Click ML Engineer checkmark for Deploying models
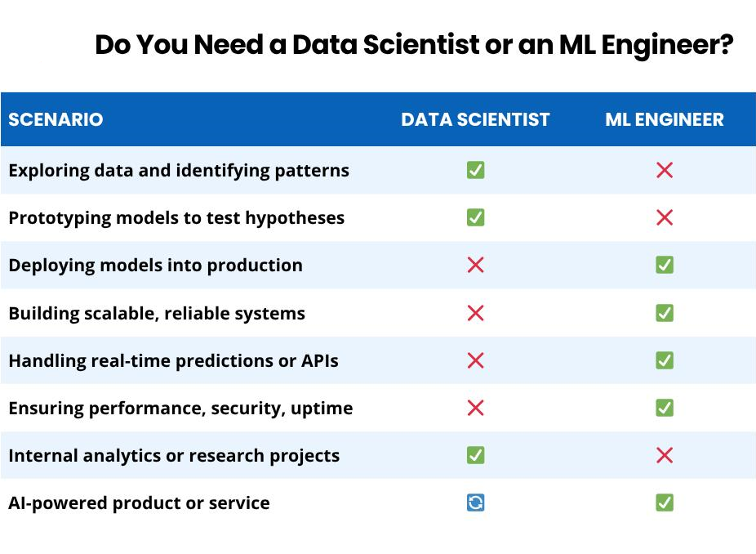This screenshot has height=554, width=756. point(665,265)
